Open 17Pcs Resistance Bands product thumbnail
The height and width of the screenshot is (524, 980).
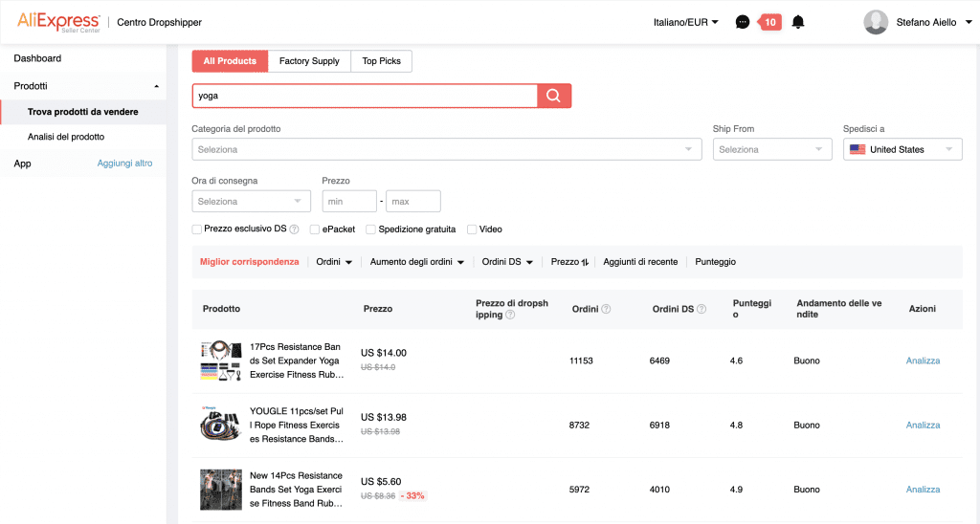click(x=221, y=361)
